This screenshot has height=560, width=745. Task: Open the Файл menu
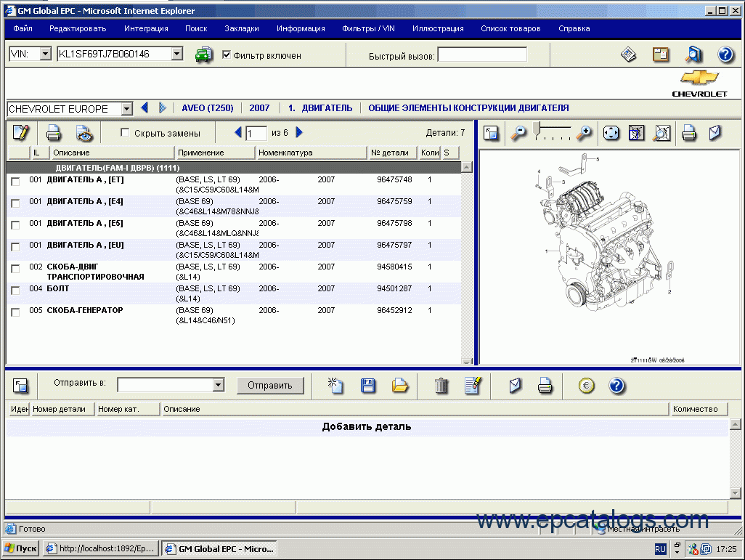point(23,28)
